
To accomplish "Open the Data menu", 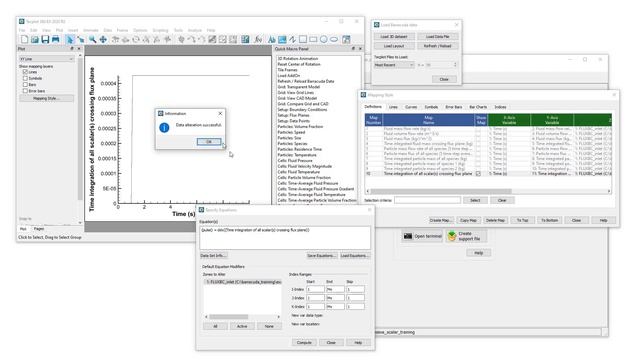I will 108,30.
